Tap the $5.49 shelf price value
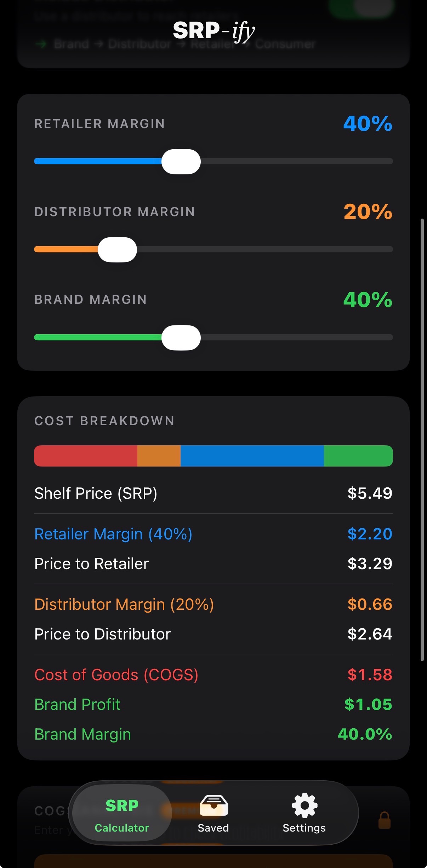The image size is (427, 868). pyautogui.click(x=370, y=493)
